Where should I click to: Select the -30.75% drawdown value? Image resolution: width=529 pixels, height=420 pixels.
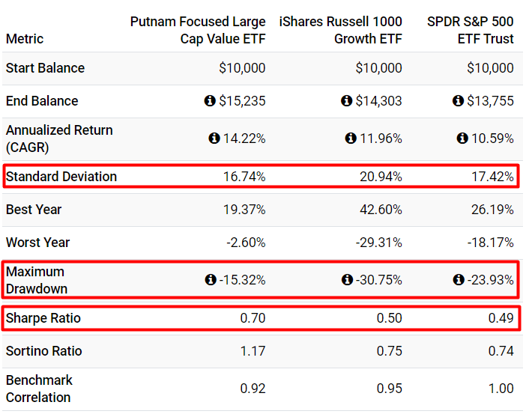tap(379, 280)
